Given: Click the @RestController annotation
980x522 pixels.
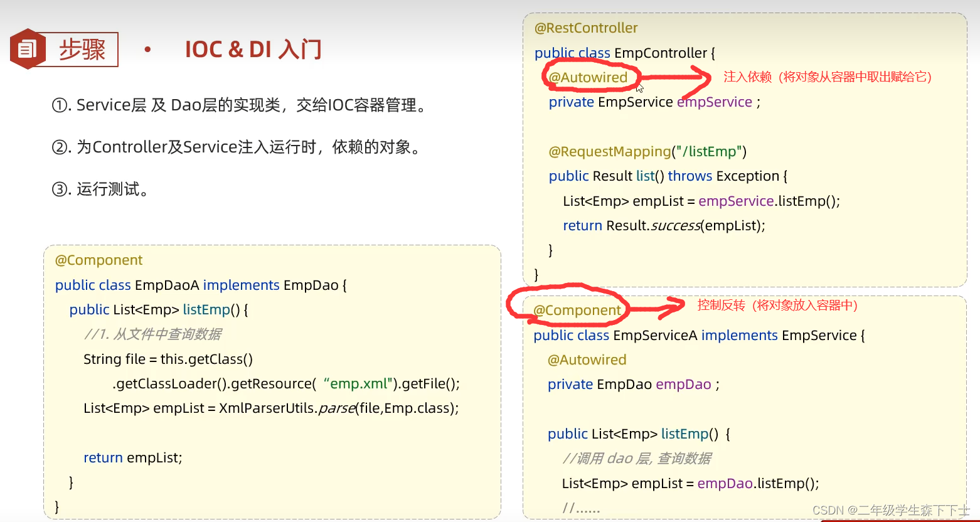Looking at the screenshot, I should 586,28.
